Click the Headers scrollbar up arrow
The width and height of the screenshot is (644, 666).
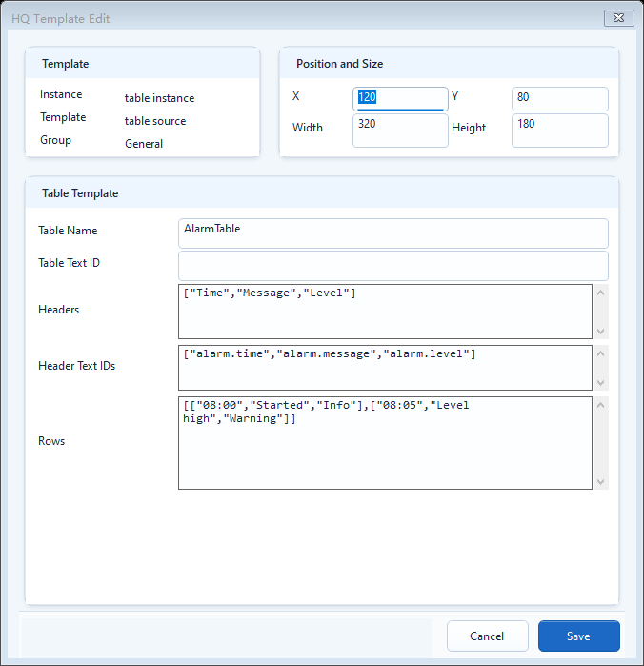tap(601, 293)
